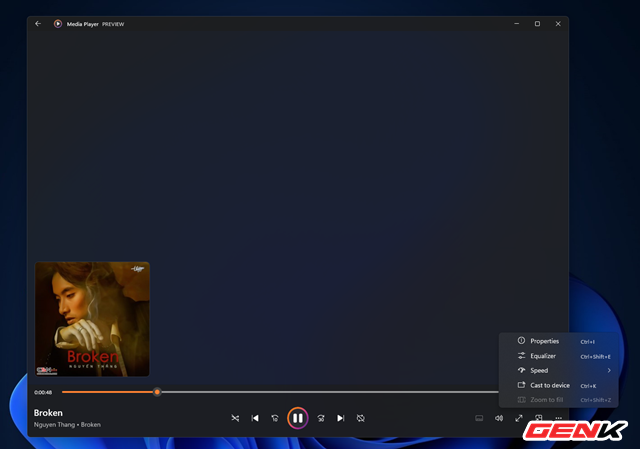The height and width of the screenshot is (449, 640).
Task: Pause the song Broken
Action: point(298,418)
